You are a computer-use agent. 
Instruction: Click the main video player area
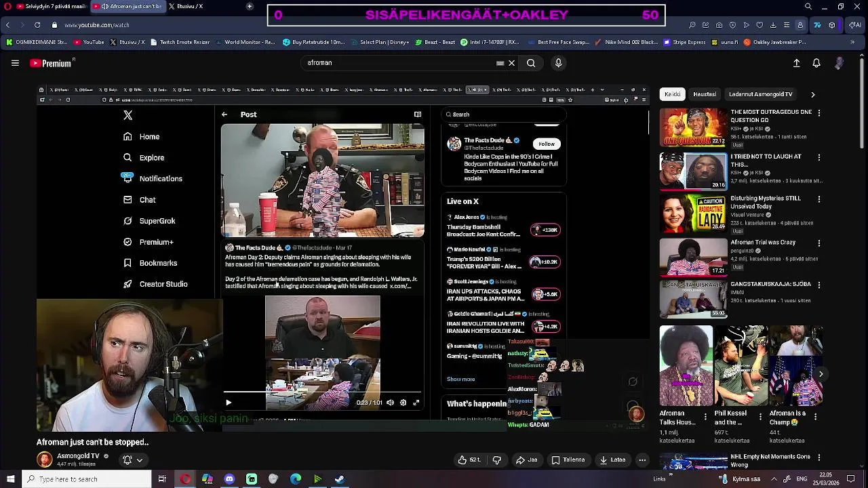pos(343,258)
